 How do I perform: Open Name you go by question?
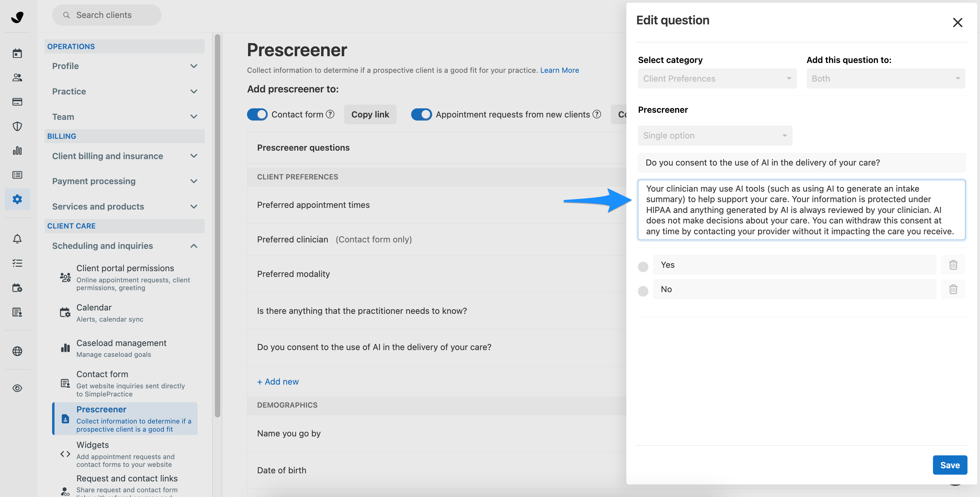pos(436,433)
